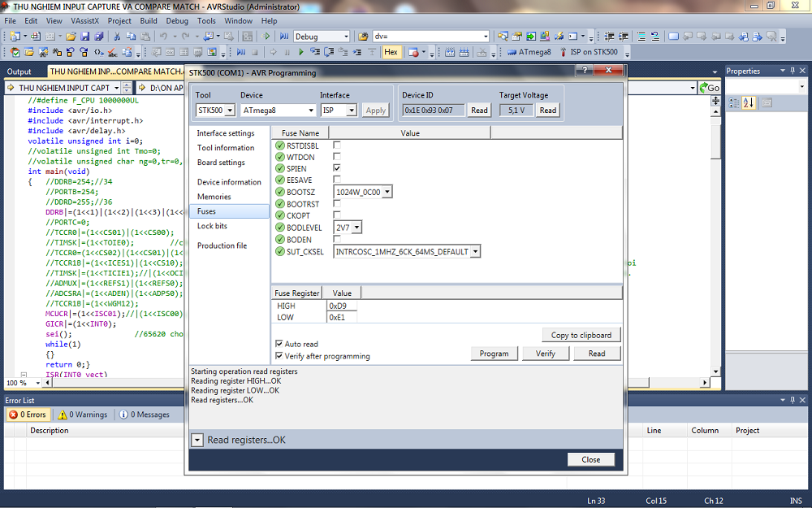Viewport: 812px width, 508px height.
Task: Click the Open File folder icon
Action: (x=71, y=37)
